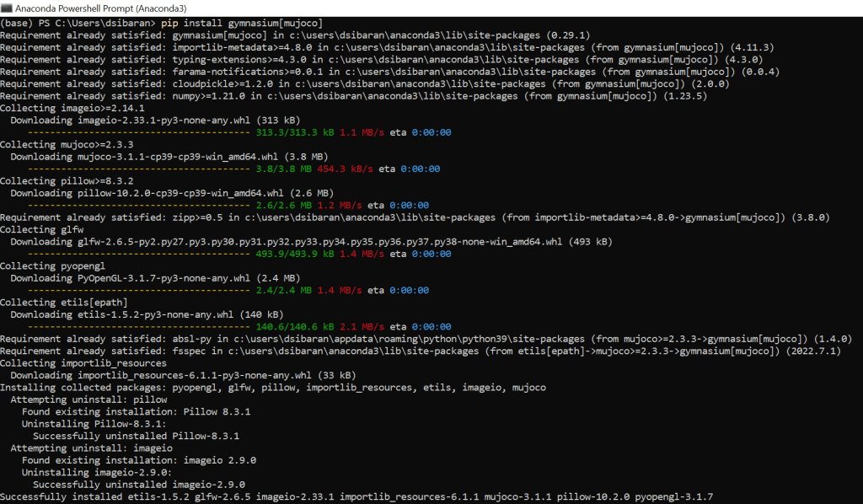Click the glfw-2.6.5 wheel download line
Screen dimensions: 863x504
coord(312,242)
